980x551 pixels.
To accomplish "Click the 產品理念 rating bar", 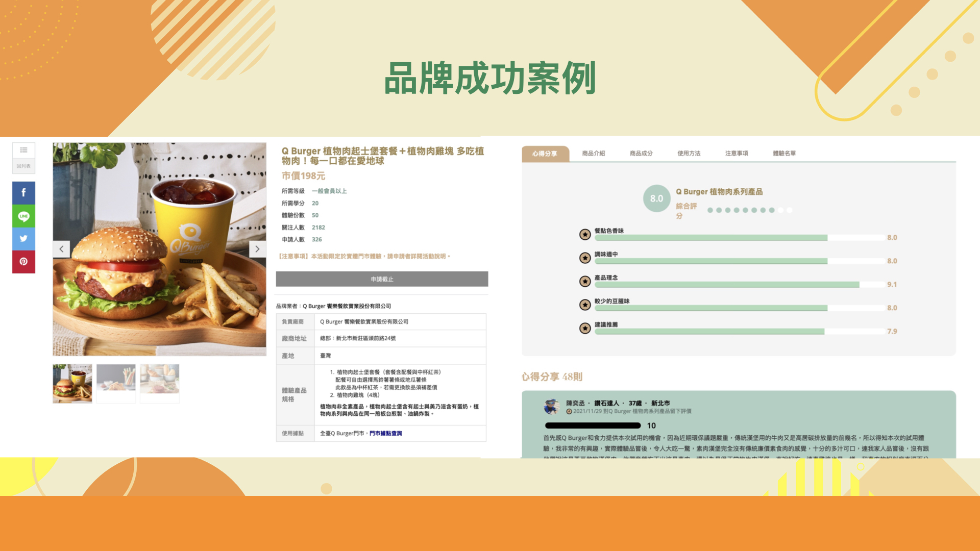I will pos(740,285).
